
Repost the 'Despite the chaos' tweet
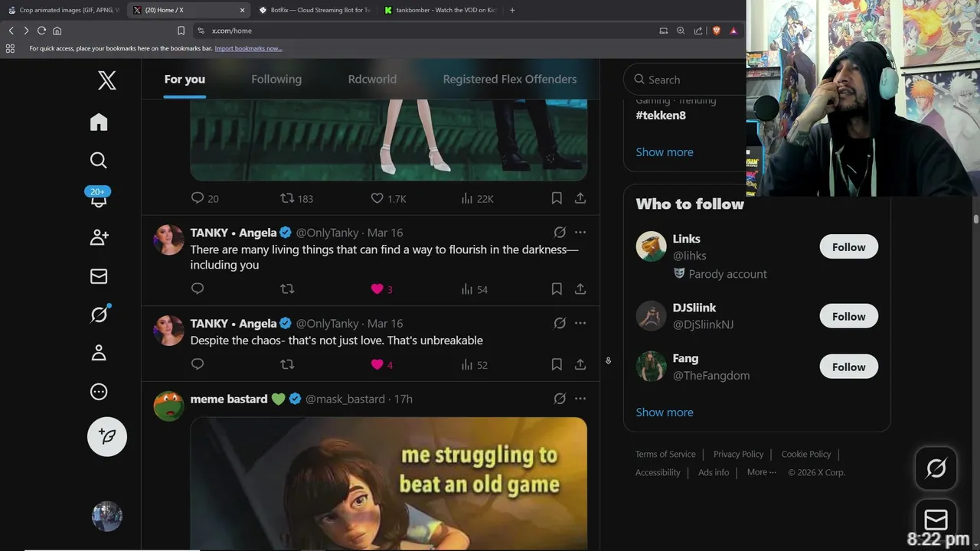click(x=287, y=364)
